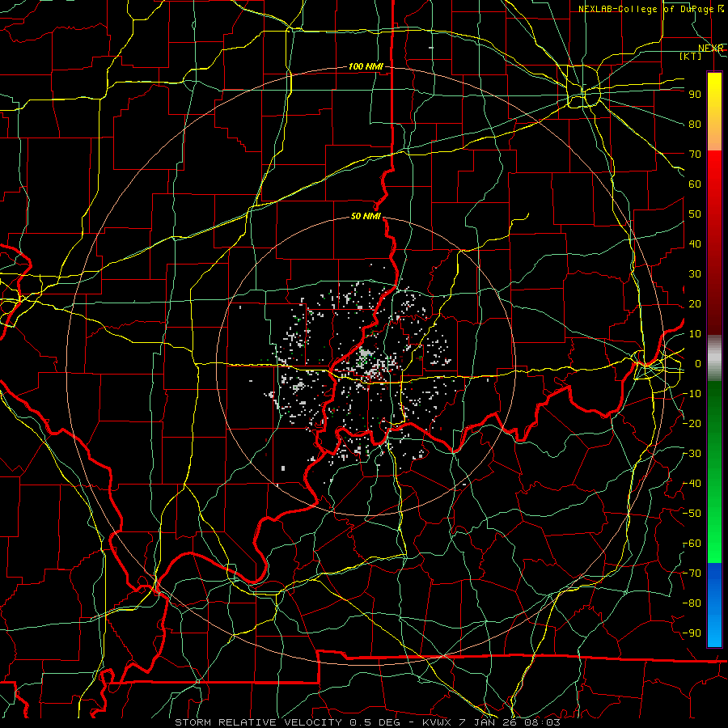Click the -30 value on the velocity scale

pyautogui.click(x=692, y=454)
